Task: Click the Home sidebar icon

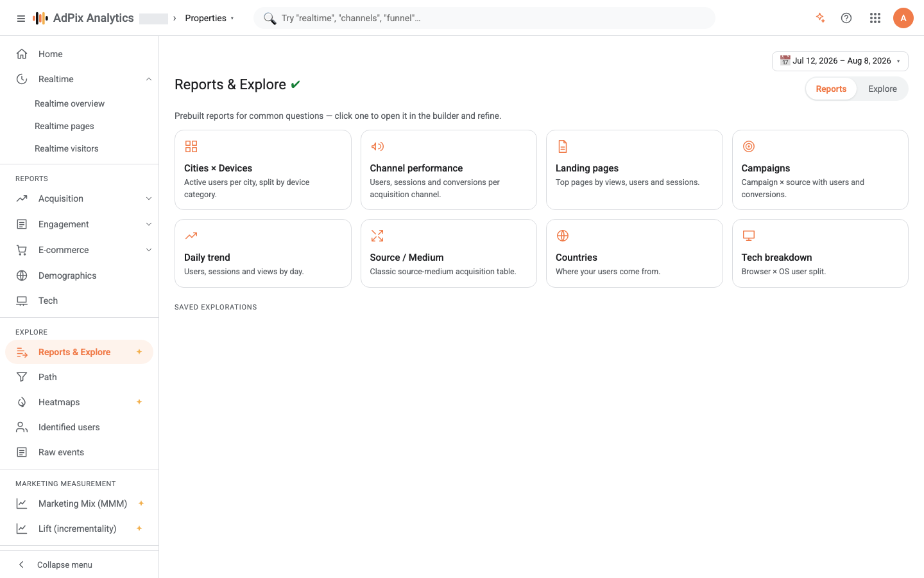Action: (x=22, y=54)
